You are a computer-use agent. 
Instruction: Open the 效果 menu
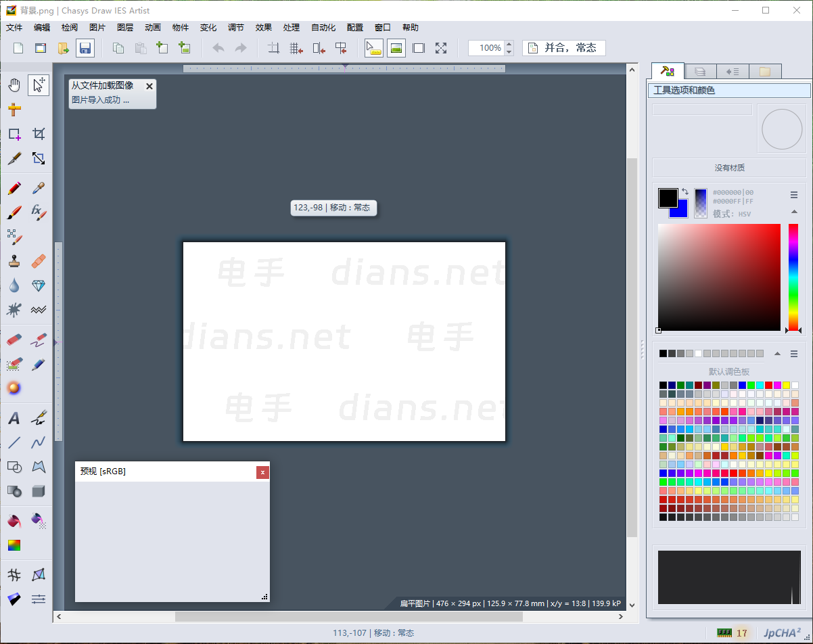pyautogui.click(x=263, y=28)
